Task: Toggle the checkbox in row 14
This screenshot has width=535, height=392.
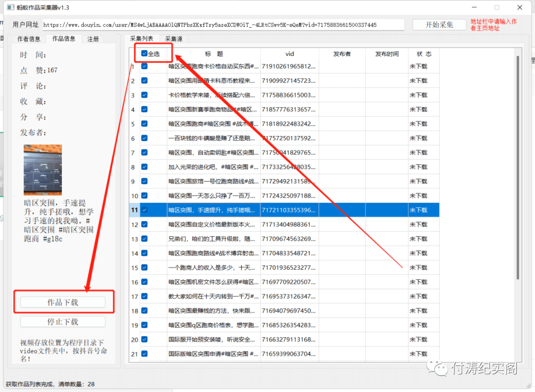Action: coord(144,253)
